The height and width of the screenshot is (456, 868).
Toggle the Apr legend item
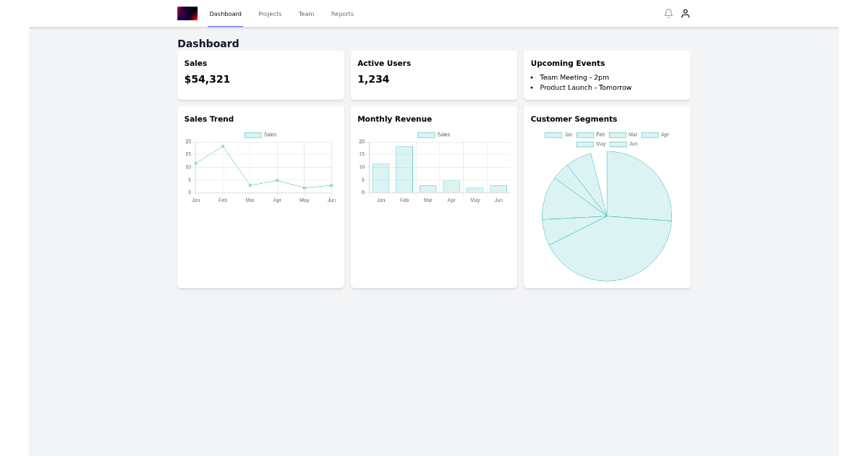click(x=655, y=135)
